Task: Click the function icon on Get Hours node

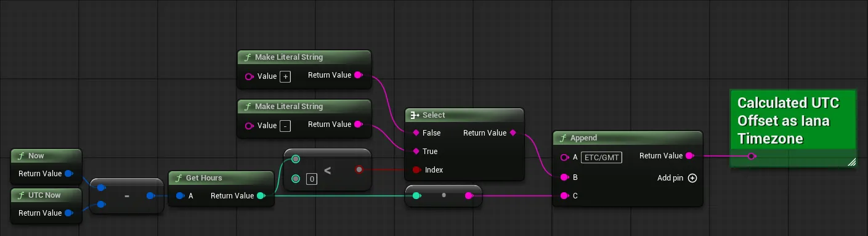Action: 179,178
